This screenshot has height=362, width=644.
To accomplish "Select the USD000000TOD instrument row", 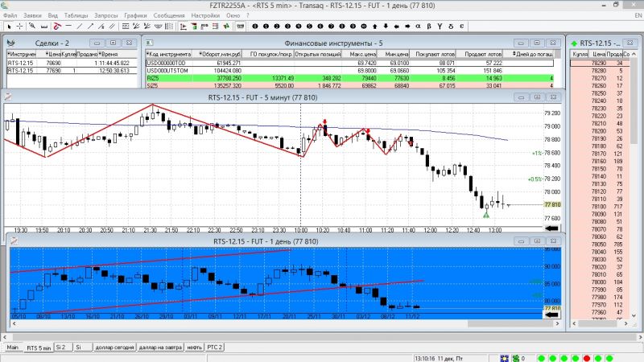I will (x=350, y=63).
